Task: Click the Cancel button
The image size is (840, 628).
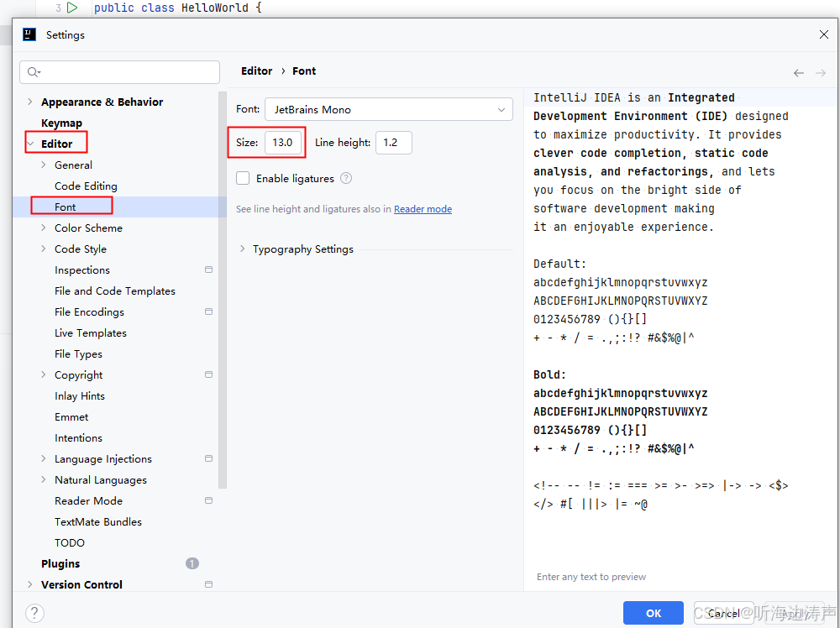Action: click(x=723, y=613)
